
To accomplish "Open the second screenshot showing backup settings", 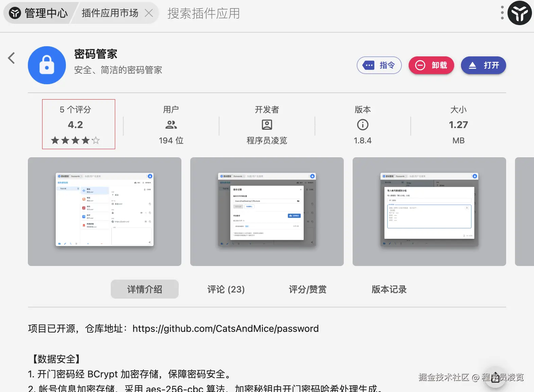I will tap(267, 211).
